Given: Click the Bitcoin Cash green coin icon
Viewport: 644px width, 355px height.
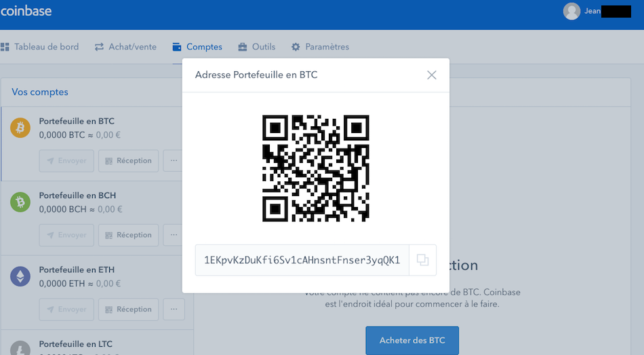Looking at the screenshot, I should [x=20, y=202].
